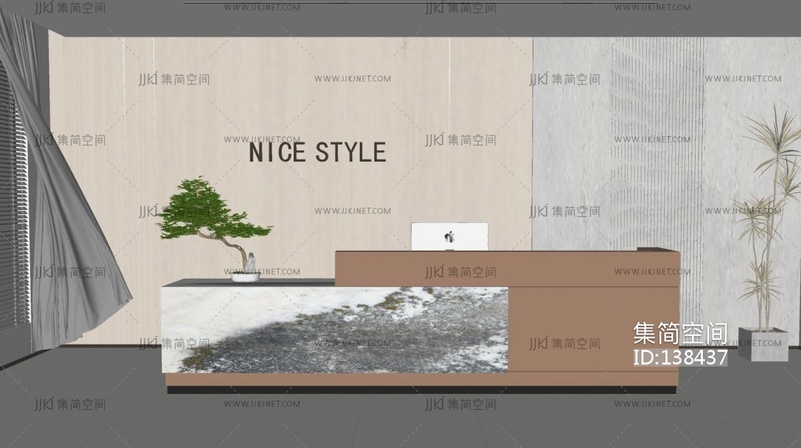
Task: Click the NICE STYLE wall lettering
Action: coord(317,153)
